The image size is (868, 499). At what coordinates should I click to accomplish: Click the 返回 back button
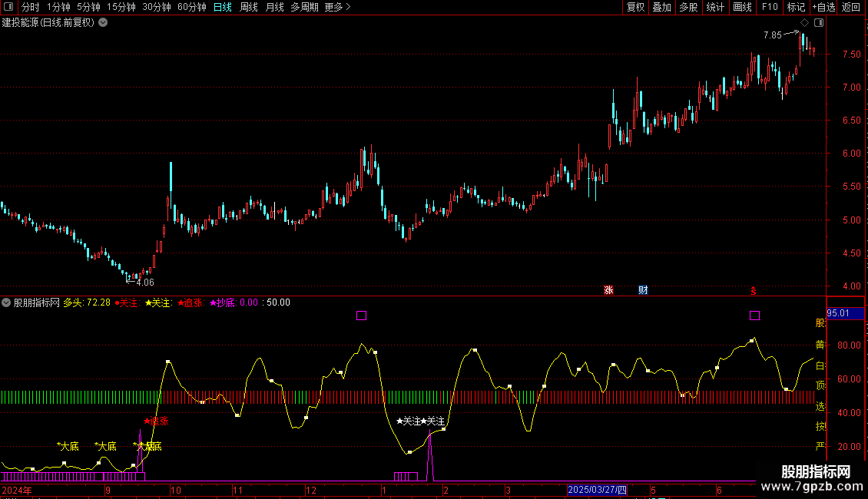click(x=851, y=7)
